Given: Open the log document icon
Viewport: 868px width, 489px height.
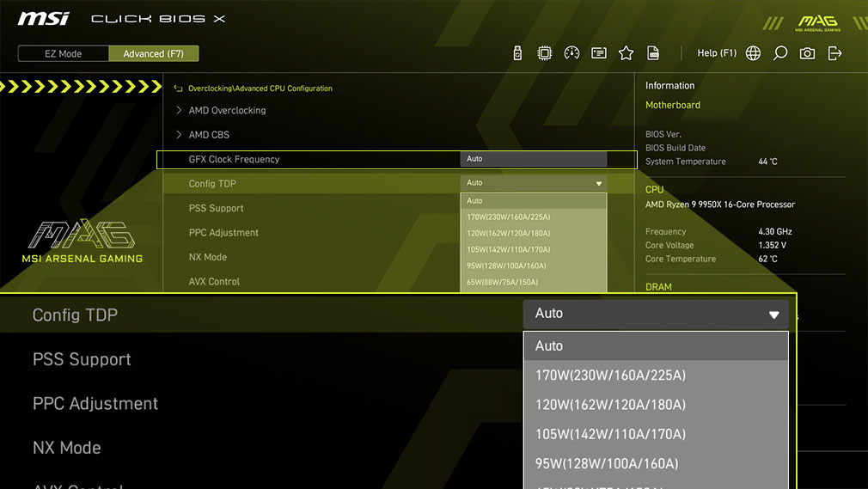Looking at the screenshot, I should (653, 53).
